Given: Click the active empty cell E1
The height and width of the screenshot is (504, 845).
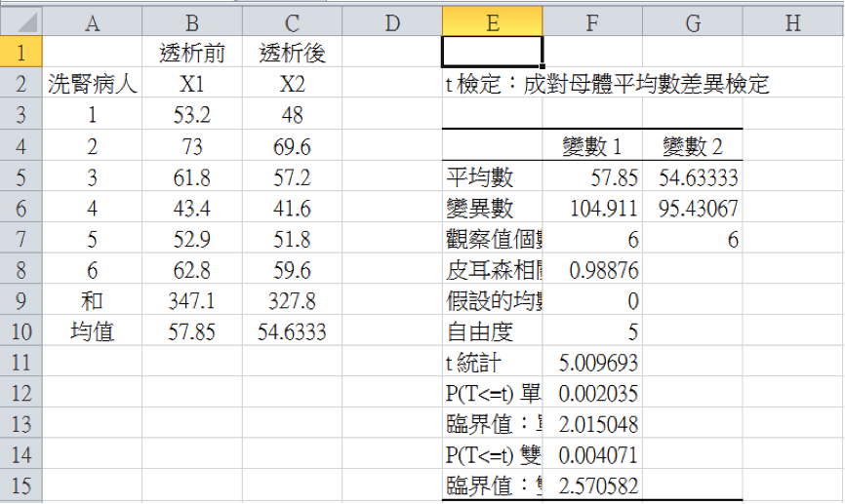Looking at the screenshot, I should 492,53.
